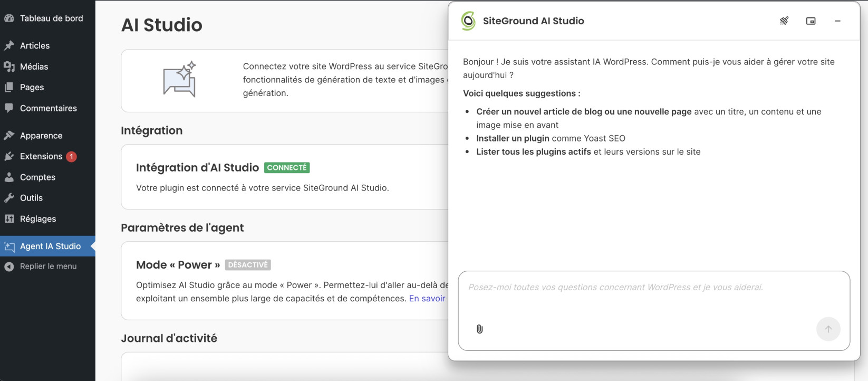
Task: Follow the En savoir link
Action: pyautogui.click(x=427, y=298)
